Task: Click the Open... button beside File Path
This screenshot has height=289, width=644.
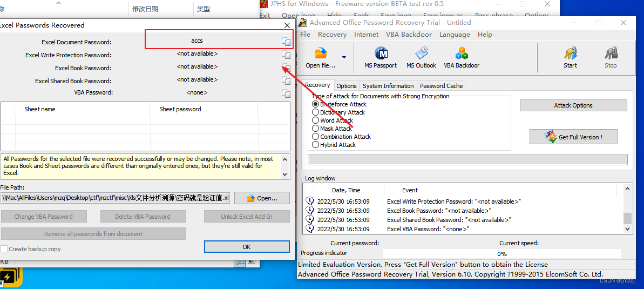Action: 262,198
